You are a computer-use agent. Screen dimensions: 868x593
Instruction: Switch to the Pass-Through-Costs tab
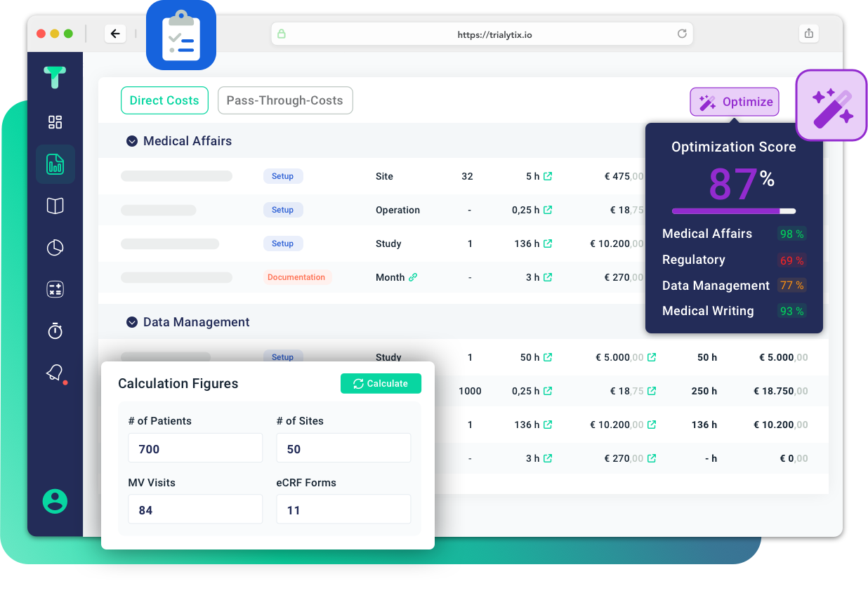point(285,100)
